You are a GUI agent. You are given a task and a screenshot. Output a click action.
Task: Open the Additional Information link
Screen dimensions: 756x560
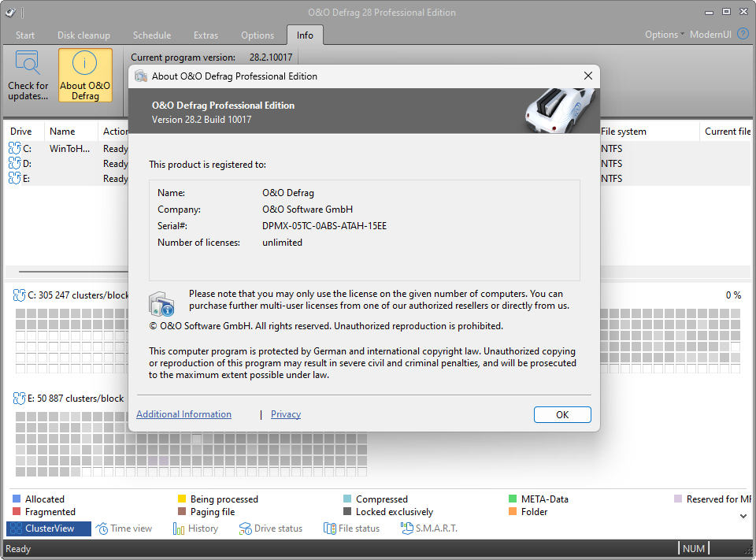click(x=183, y=414)
